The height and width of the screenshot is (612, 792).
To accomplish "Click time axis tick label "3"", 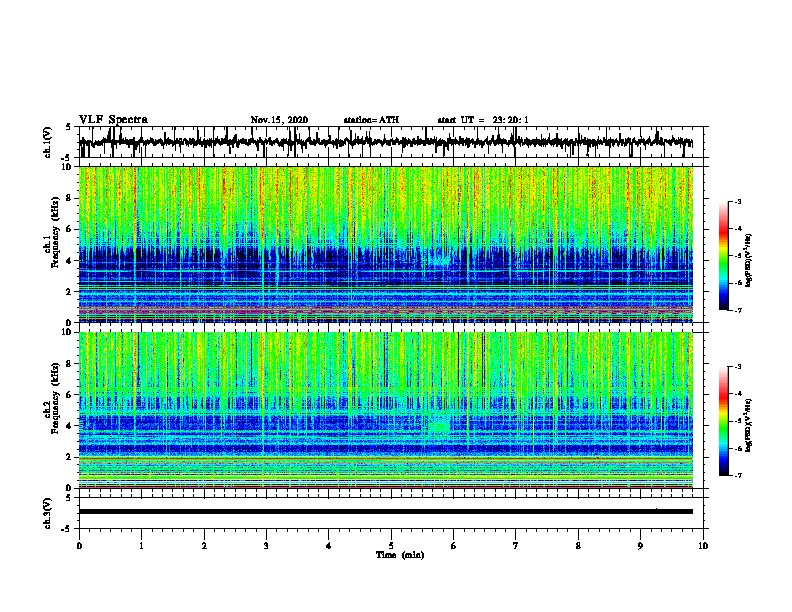I will (266, 546).
